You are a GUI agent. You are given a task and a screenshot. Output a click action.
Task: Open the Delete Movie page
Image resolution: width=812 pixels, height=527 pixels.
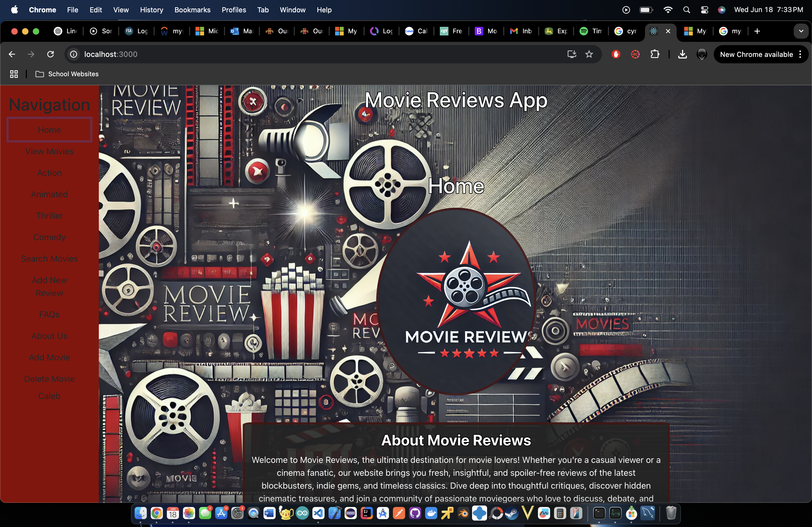point(49,379)
